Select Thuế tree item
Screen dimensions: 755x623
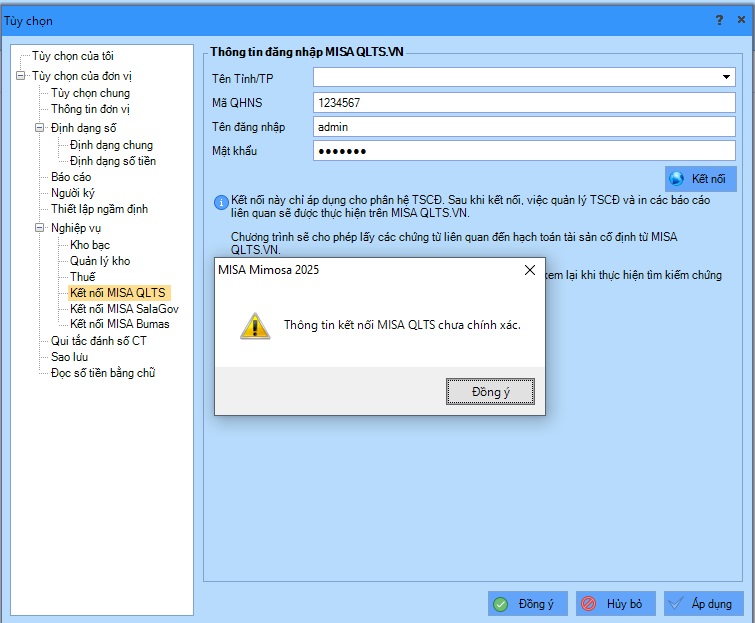coord(82,277)
